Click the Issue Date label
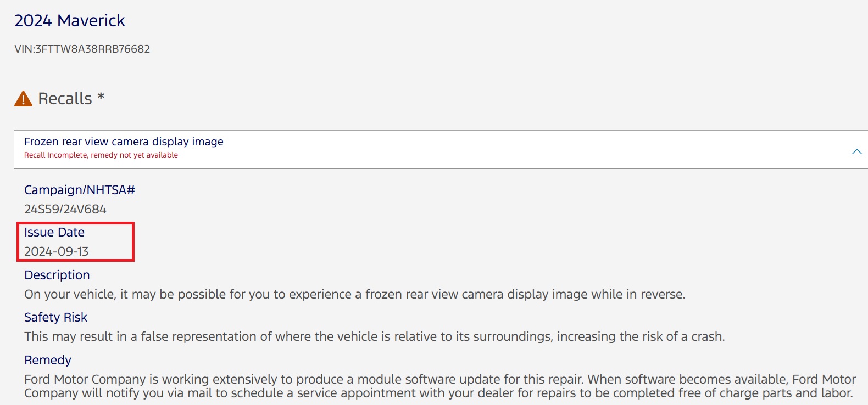Image resolution: width=868 pixels, height=405 pixels. [54, 232]
